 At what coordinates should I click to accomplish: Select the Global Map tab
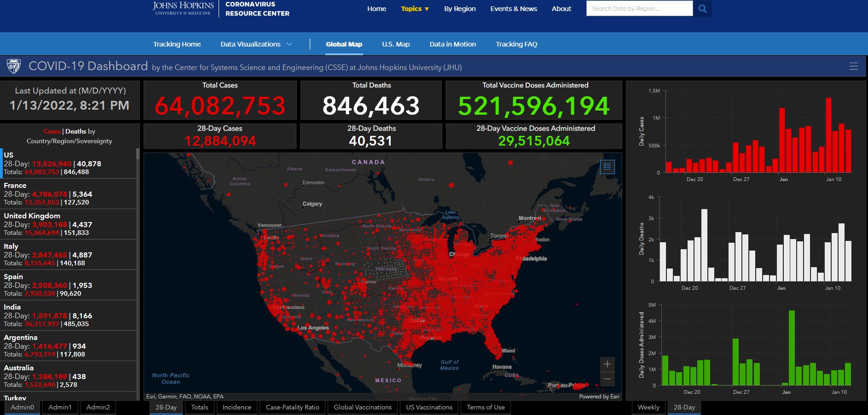click(344, 44)
